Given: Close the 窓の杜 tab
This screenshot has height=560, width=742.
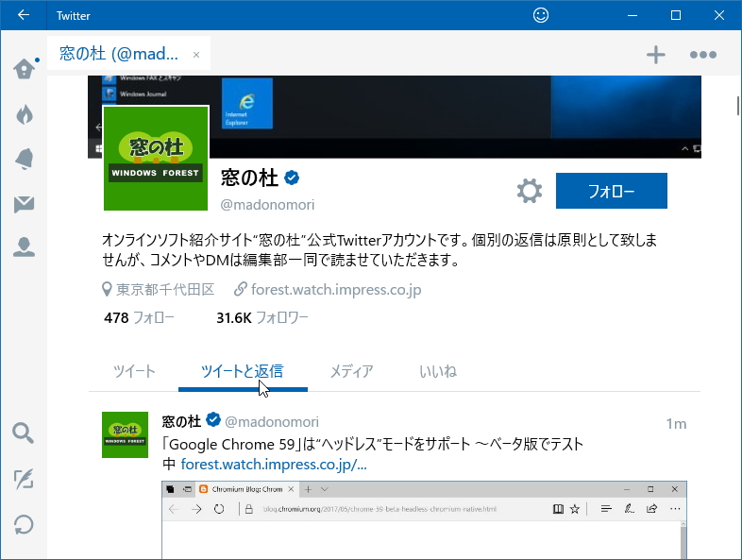Looking at the screenshot, I should [x=196, y=55].
